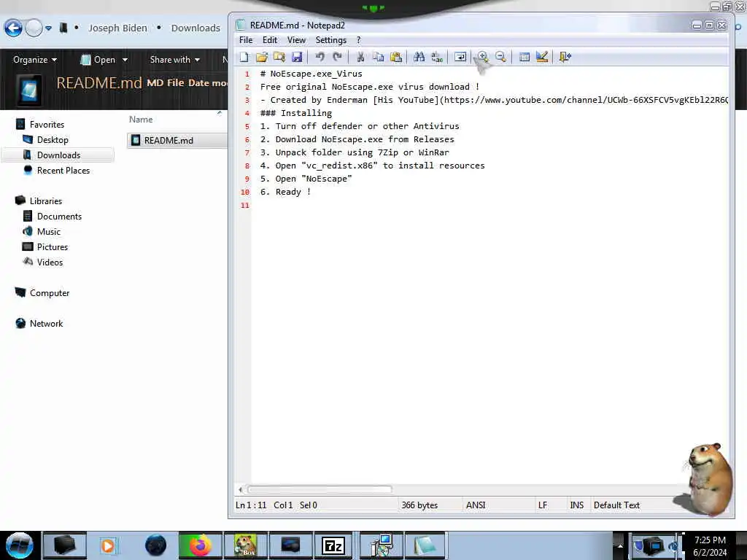Click the line reading '6. Ready !'
Screen dimensions: 747x560
coord(285,192)
